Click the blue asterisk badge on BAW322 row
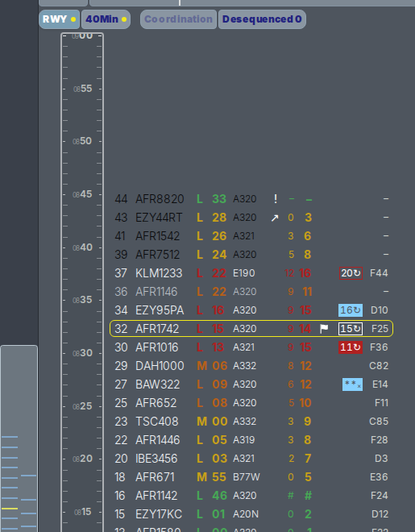 click(x=353, y=384)
